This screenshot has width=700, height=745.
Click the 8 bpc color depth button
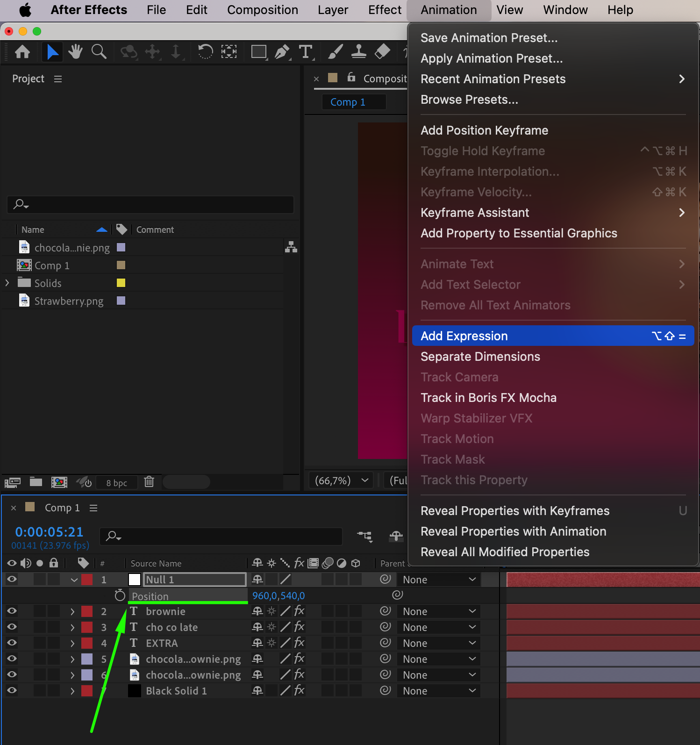(x=116, y=483)
